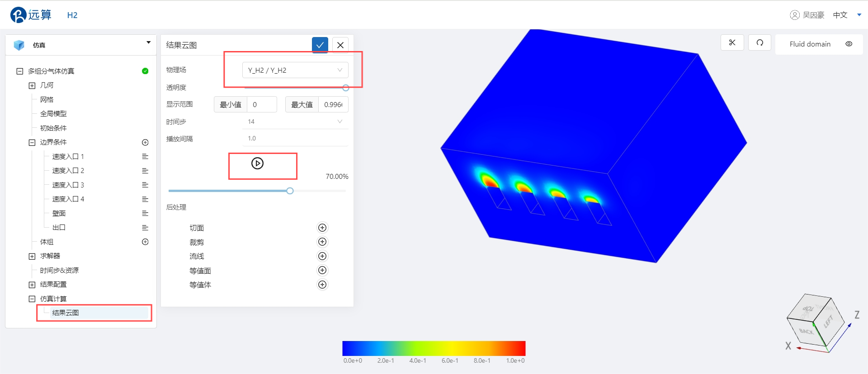868x374 pixels.
Task: Expand the 几何 tree node
Action: point(32,85)
